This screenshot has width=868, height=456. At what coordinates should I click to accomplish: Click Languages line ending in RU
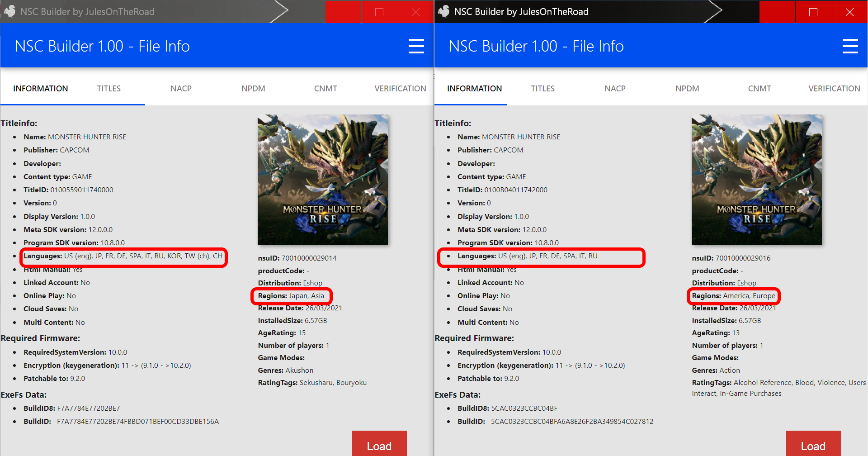(x=528, y=256)
